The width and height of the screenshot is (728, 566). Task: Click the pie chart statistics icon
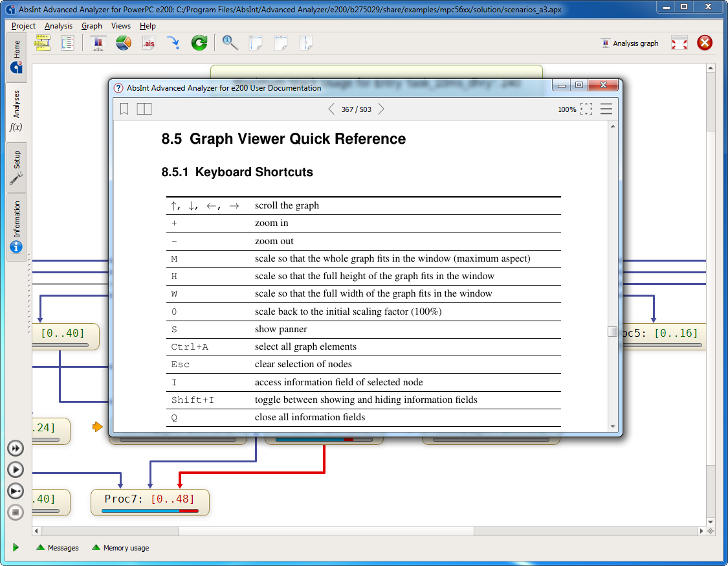124,43
